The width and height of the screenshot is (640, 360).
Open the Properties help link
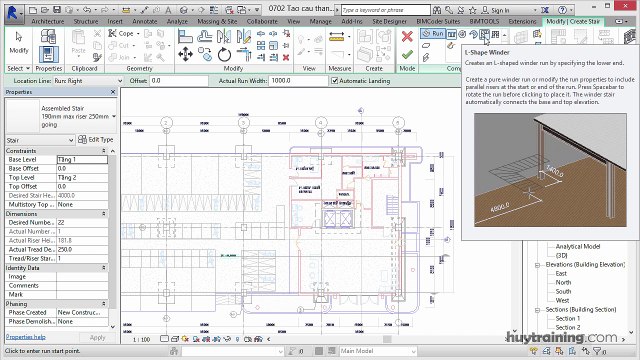[26, 337]
